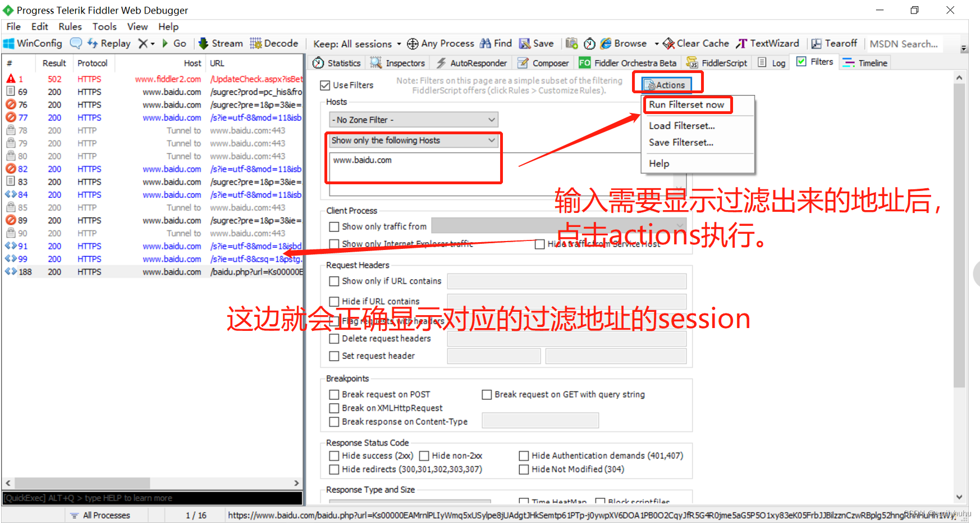Expand Show only the following Hosts dropdown

point(413,140)
